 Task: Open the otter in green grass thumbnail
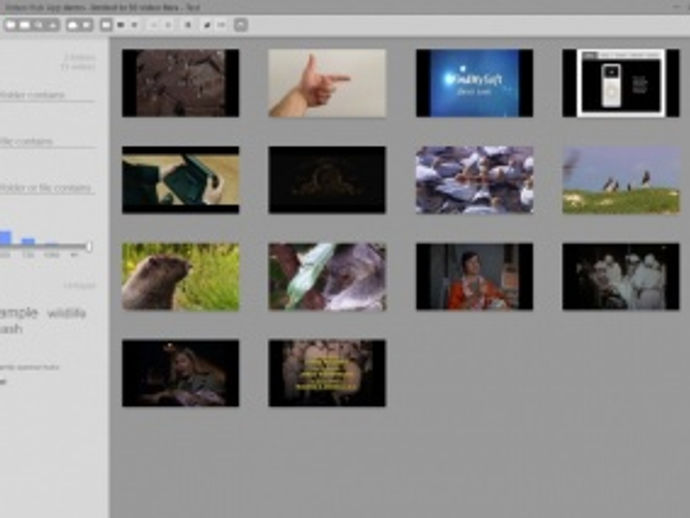(180, 277)
